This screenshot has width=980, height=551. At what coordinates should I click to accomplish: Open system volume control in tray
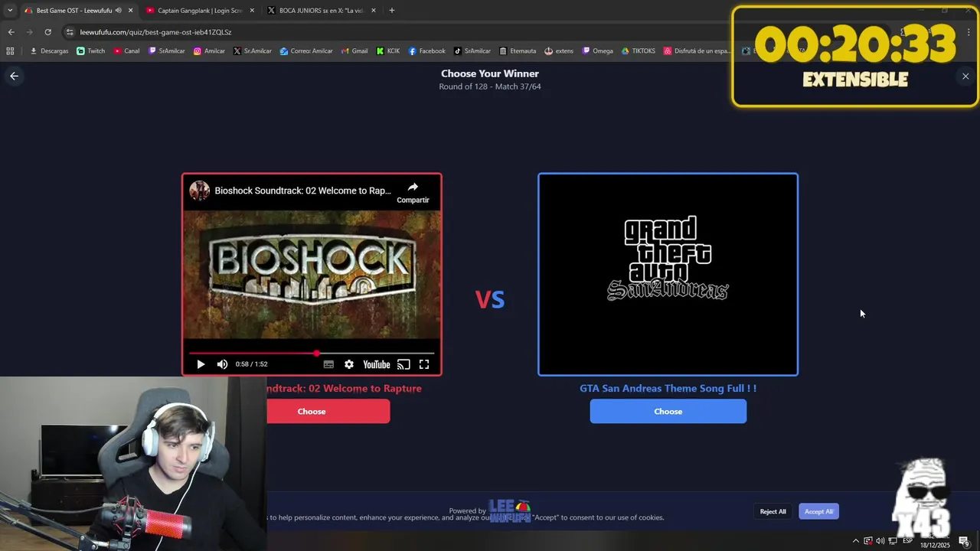[x=880, y=541]
